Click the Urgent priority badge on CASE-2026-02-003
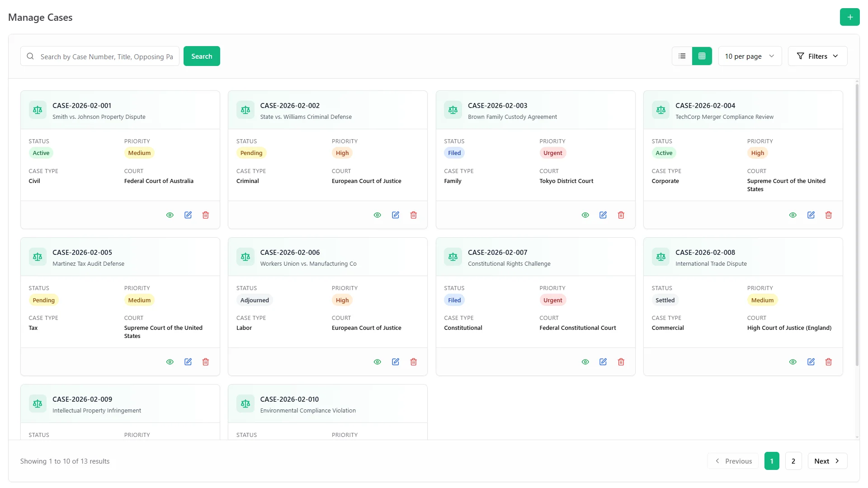The image size is (868, 488). coord(553,153)
